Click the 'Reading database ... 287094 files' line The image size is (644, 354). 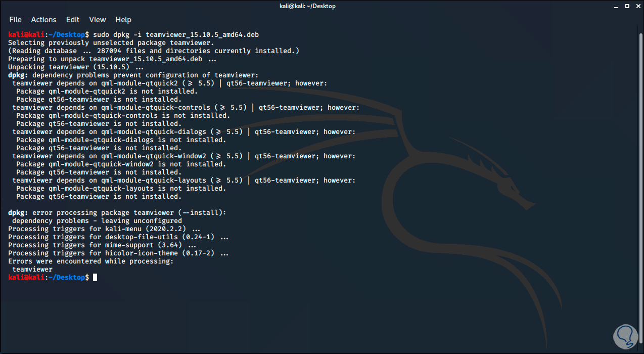pos(154,51)
